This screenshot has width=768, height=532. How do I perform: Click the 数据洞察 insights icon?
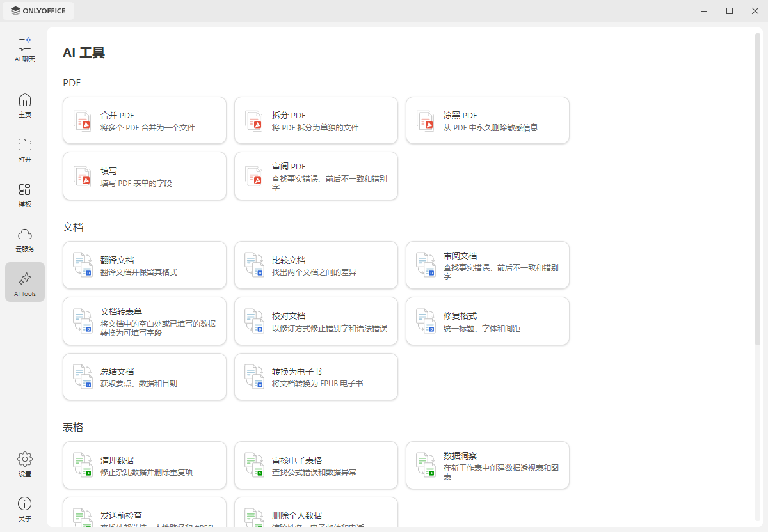click(x=426, y=465)
